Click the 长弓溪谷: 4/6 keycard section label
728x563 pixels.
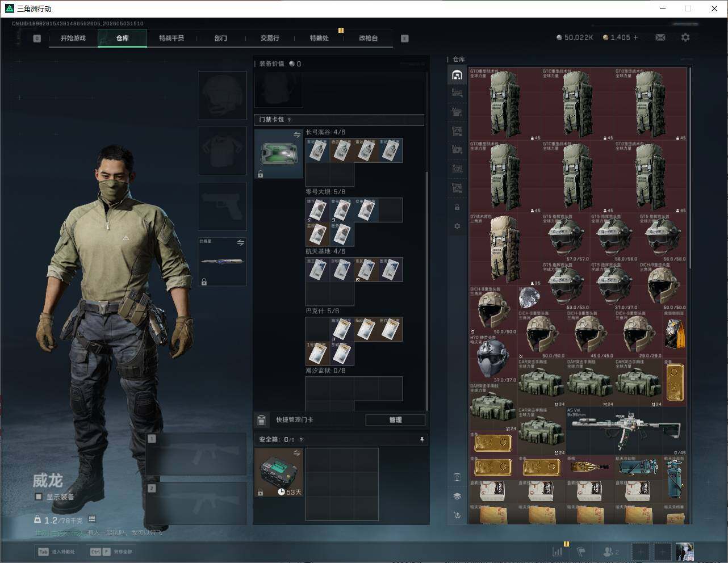(x=325, y=132)
